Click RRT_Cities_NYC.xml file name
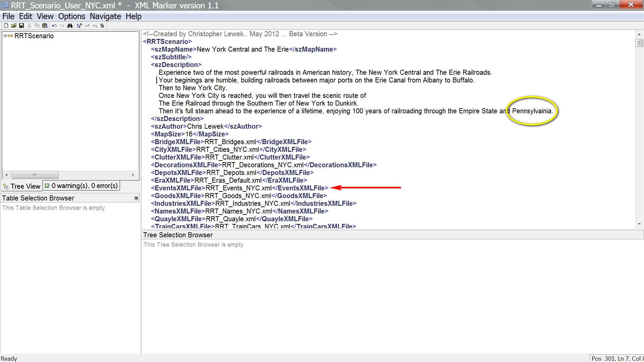This screenshot has width=644, height=362. coord(227,149)
